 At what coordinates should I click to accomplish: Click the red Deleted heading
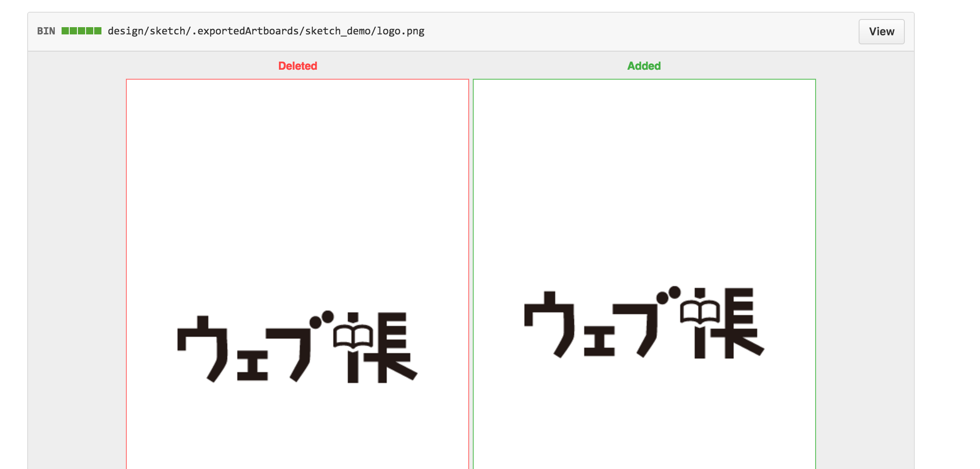point(298,66)
